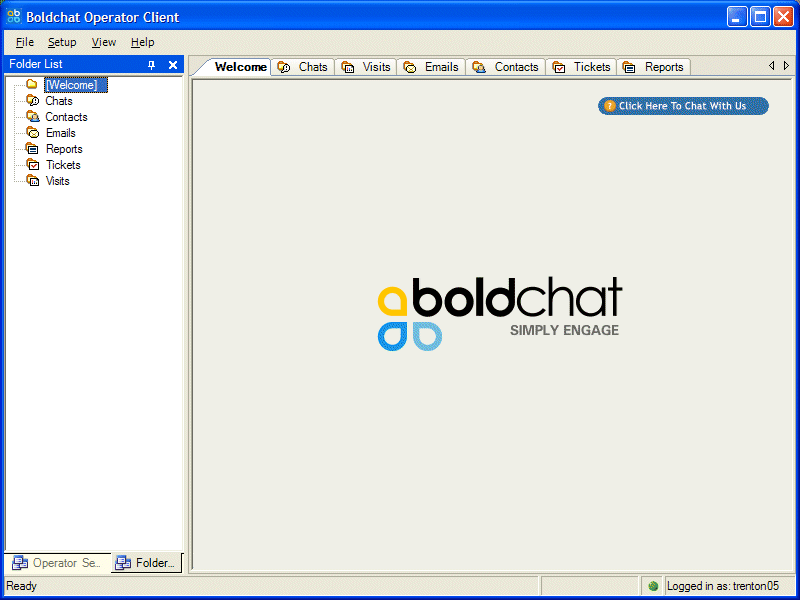
Task: Click the Contacts folder icon in tree
Action: click(x=33, y=116)
